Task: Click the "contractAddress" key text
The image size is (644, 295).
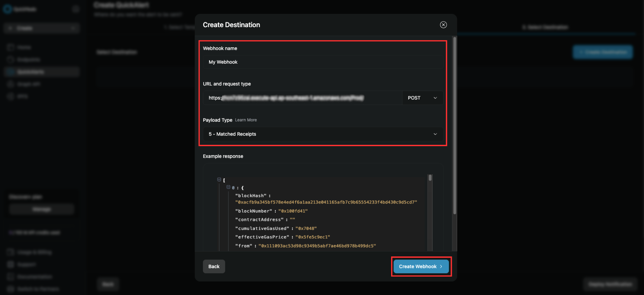Action: tap(259, 220)
